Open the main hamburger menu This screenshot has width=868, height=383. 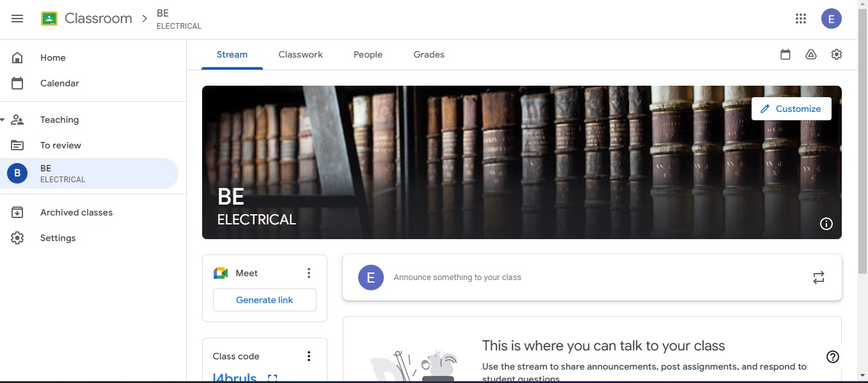tap(17, 19)
